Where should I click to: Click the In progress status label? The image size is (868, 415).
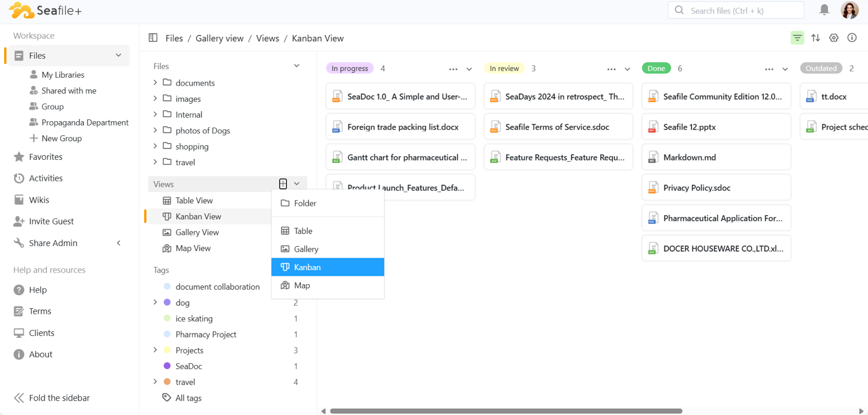[350, 68]
